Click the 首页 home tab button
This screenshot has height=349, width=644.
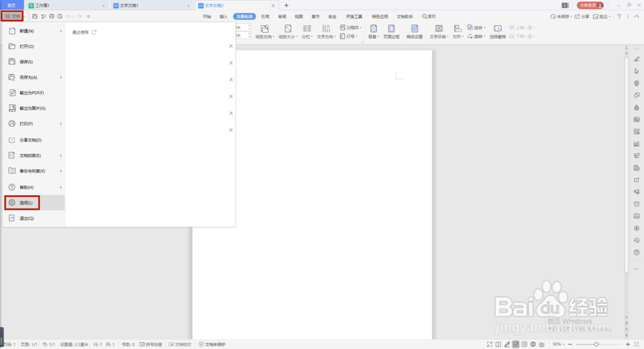pyautogui.click(x=12, y=5)
